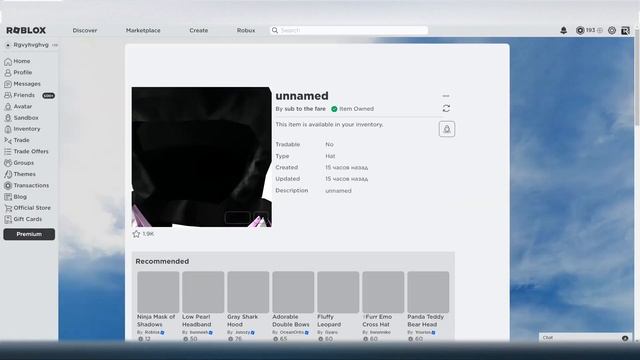Open Blog in sidebar
Image resolution: width=640 pixels, height=360 pixels.
point(15,197)
